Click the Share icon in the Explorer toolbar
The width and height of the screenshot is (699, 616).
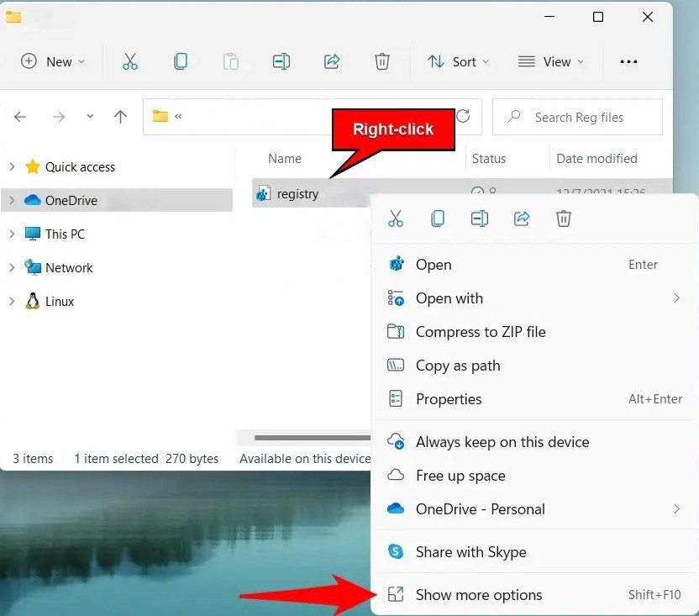(332, 61)
